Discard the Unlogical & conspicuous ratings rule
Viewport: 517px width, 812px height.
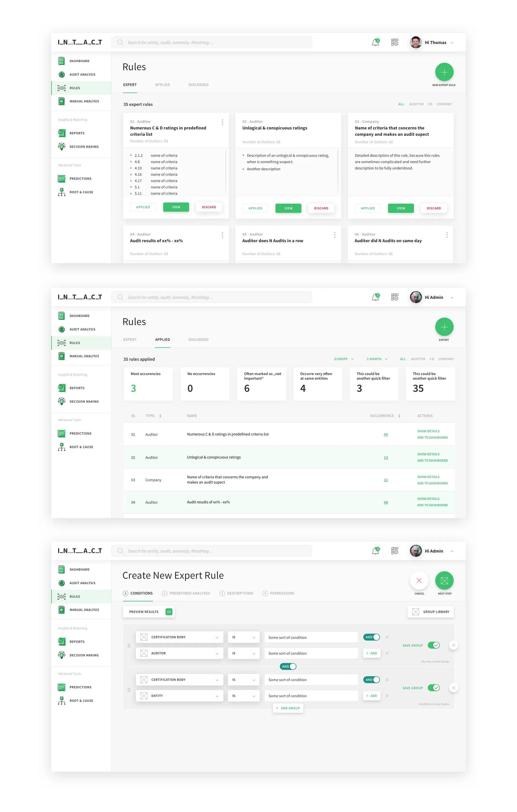click(x=321, y=208)
